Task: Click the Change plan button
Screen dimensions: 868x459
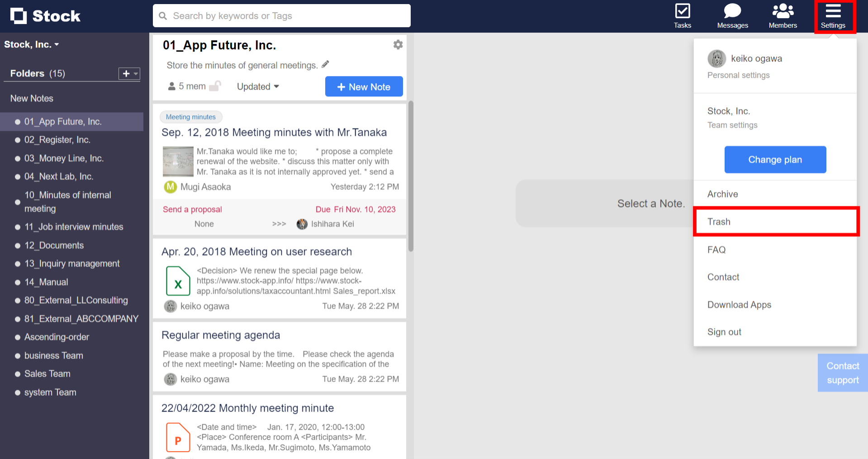Action: pyautogui.click(x=775, y=159)
